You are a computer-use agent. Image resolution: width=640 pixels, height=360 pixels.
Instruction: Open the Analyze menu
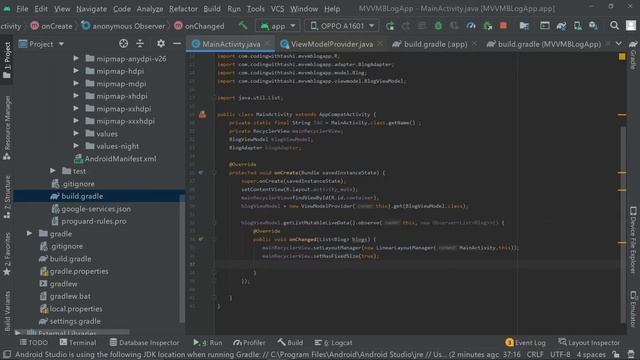pyautogui.click(x=149, y=9)
